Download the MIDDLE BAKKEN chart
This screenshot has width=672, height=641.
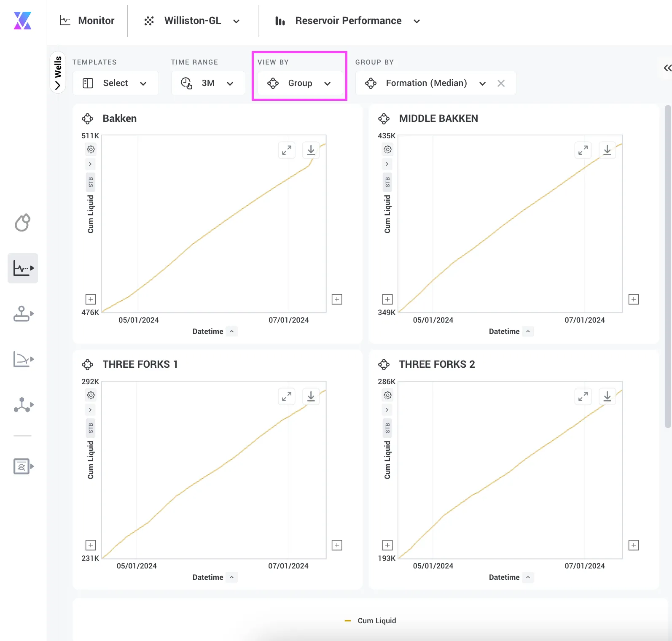(x=607, y=150)
